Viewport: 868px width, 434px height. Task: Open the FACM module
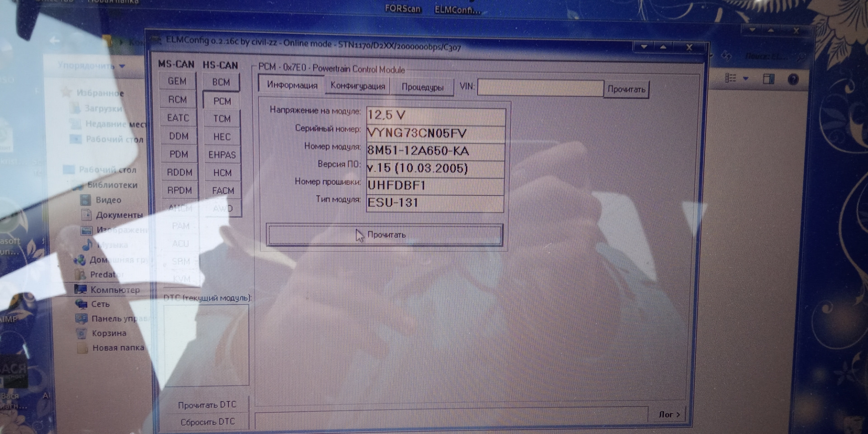[223, 191]
